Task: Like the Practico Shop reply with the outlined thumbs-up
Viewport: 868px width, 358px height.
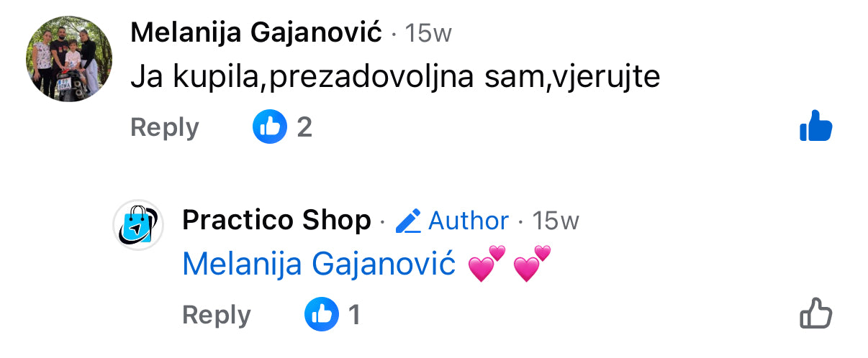Action: [x=815, y=315]
